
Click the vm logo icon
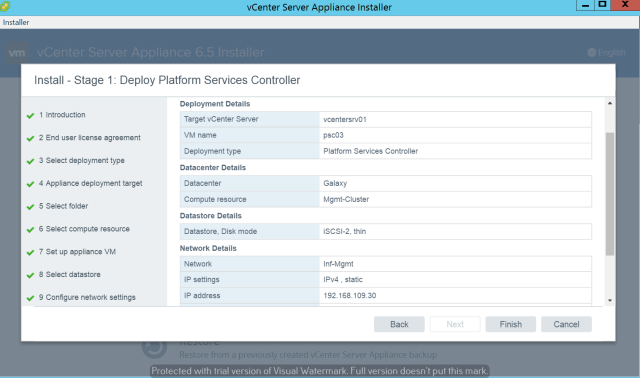pyautogui.click(x=17, y=53)
